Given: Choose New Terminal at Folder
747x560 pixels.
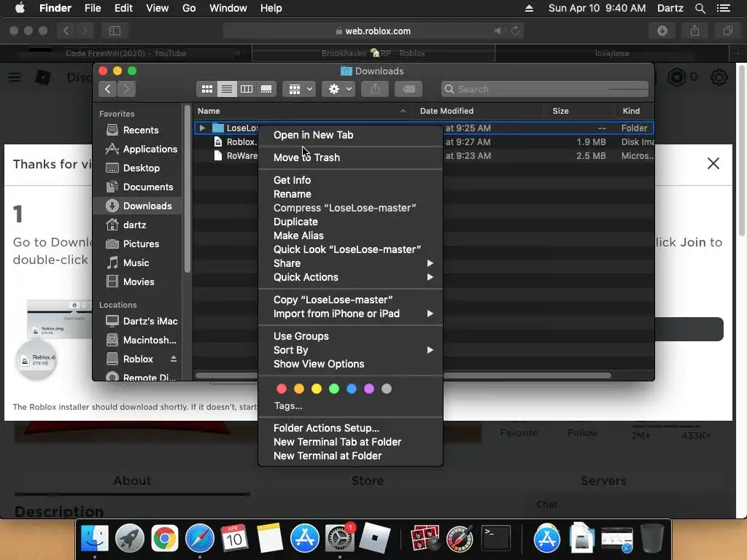Looking at the screenshot, I should (351, 456).
